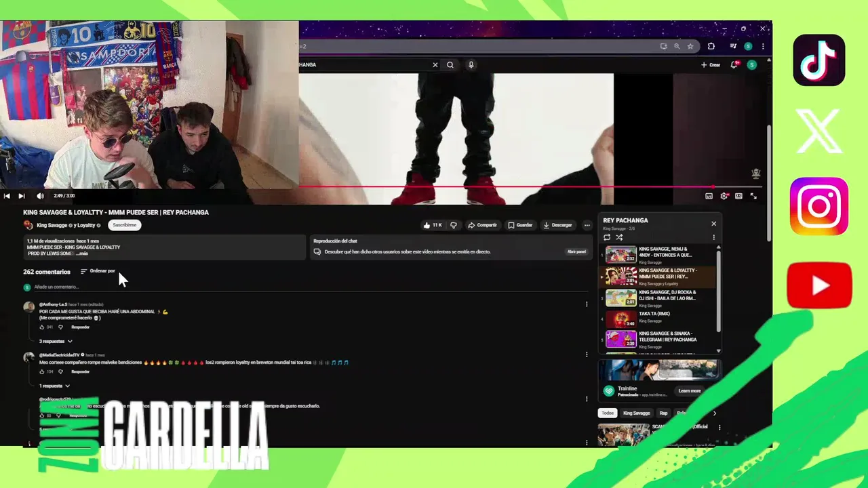Image resolution: width=868 pixels, height=488 pixels.
Task: Reply to the @Anthony-La.S comment
Action: (x=81, y=327)
